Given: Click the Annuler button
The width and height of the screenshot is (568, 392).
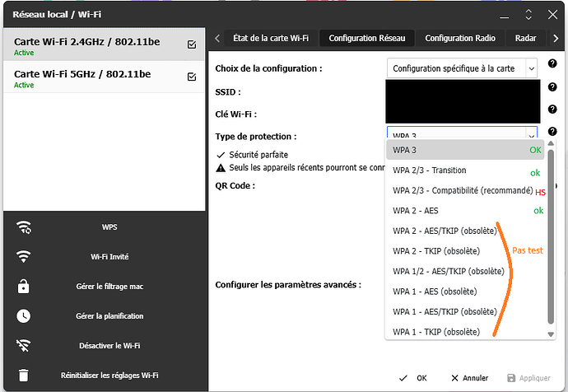Looking at the screenshot, I should pyautogui.click(x=470, y=378).
